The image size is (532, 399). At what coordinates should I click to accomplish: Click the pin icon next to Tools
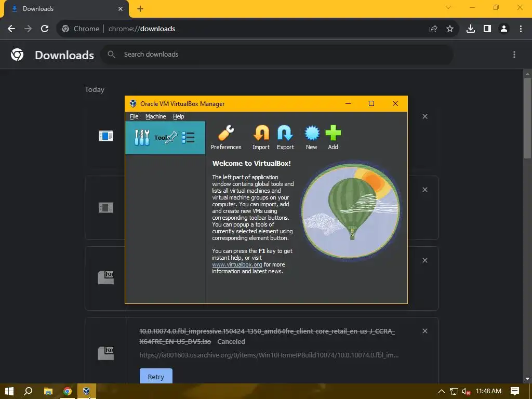pos(171,137)
